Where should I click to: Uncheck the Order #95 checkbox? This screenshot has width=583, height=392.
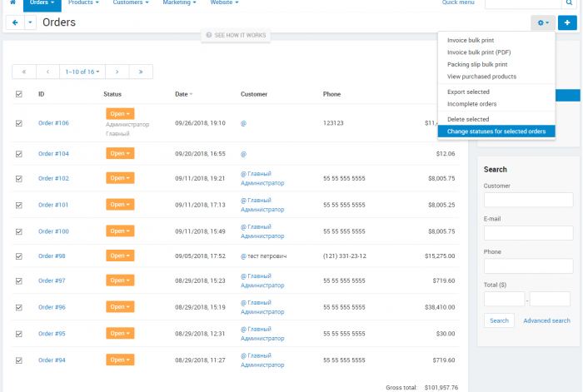(19, 334)
